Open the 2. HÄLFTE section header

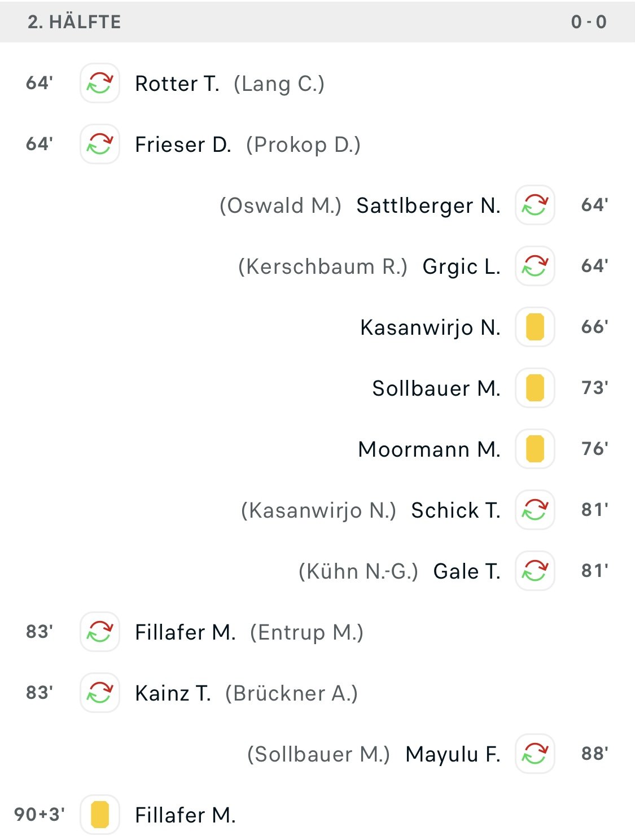(x=317, y=22)
